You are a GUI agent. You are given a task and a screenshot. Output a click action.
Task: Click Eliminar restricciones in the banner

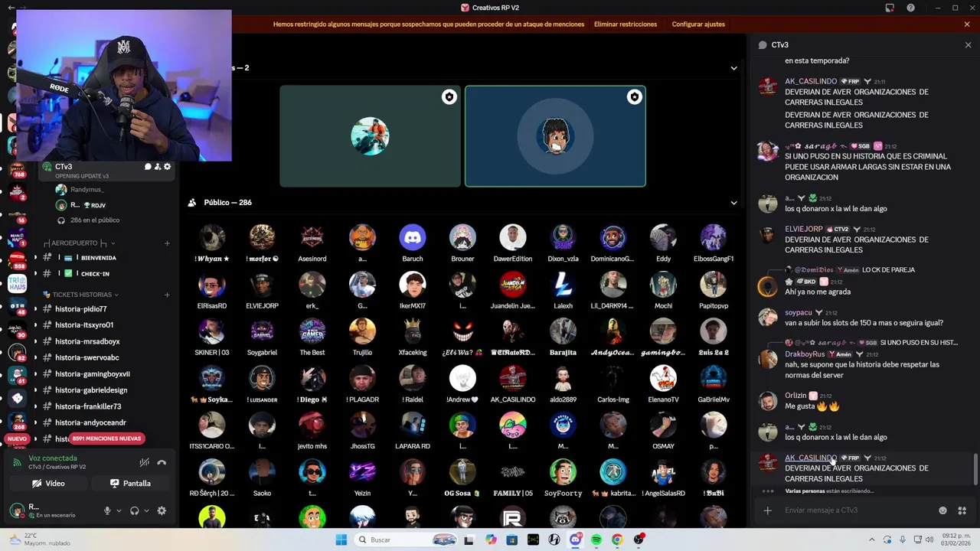coord(626,24)
